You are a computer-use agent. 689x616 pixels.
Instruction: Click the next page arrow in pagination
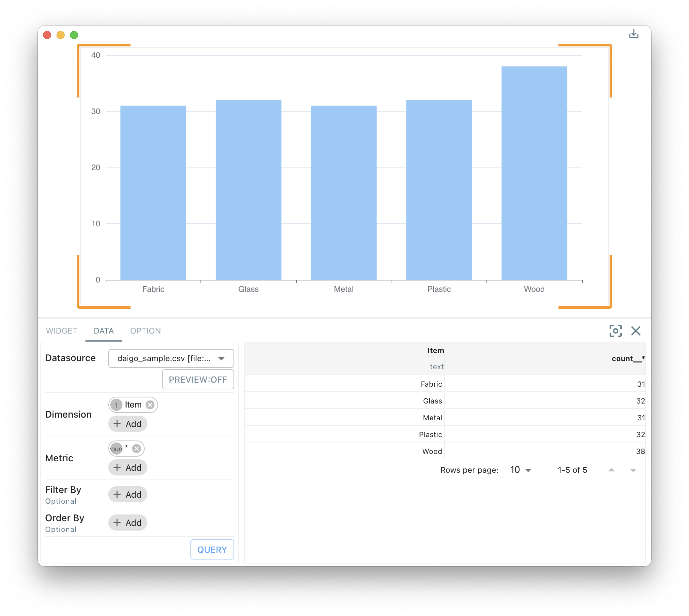tap(633, 470)
